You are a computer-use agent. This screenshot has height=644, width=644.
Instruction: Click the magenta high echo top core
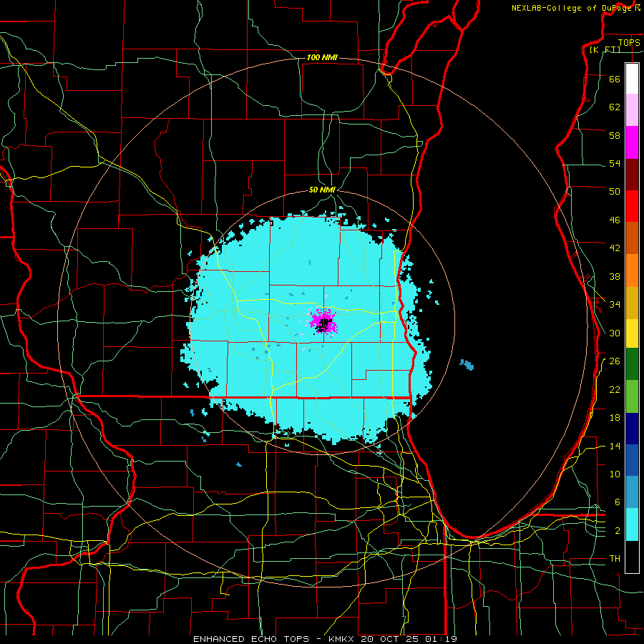(323, 321)
